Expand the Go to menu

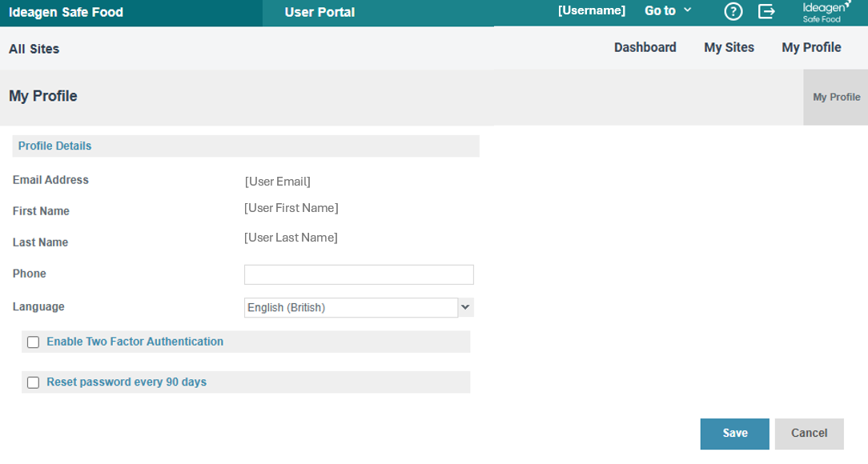(x=668, y=10)
